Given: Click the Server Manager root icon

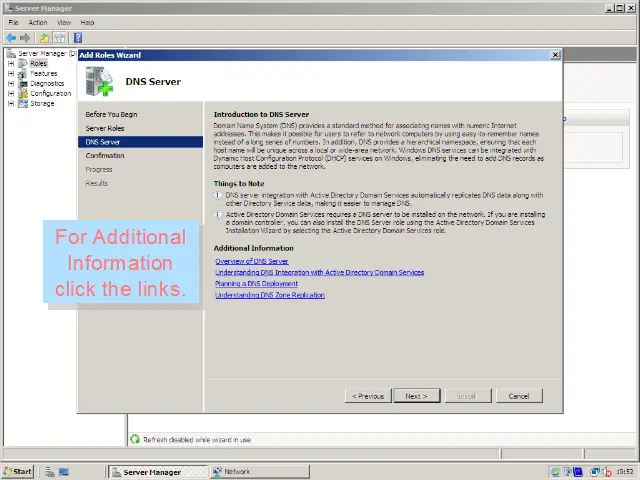Looking at the screenshot, I should coord(11,53).
